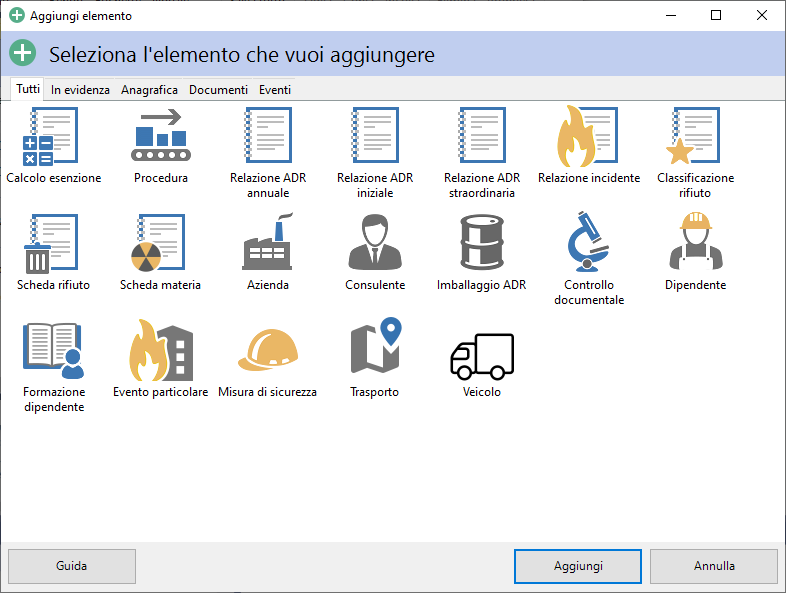The width and height of the screenshot is (786, 593).
Task: Select Relazione ADR annuale document icon
Action: click(268, 137)
